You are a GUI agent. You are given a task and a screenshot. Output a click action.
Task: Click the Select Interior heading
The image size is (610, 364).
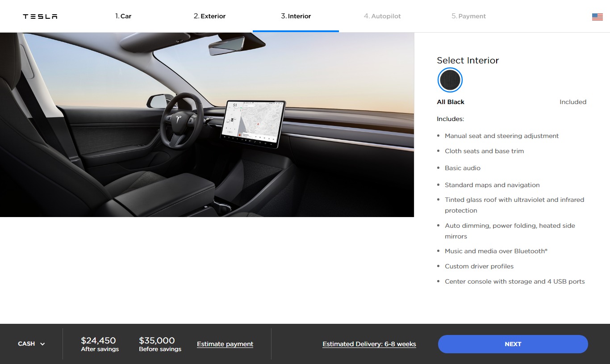[468, 60]
